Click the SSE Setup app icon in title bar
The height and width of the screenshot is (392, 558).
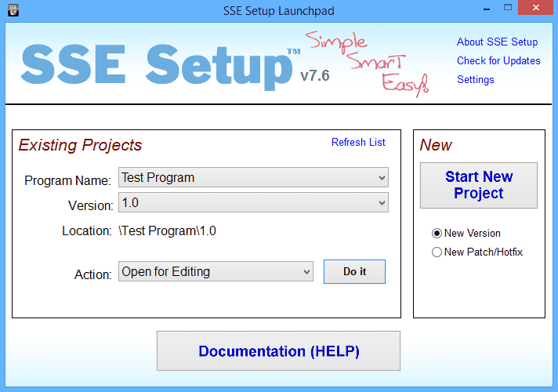[12, 9]
